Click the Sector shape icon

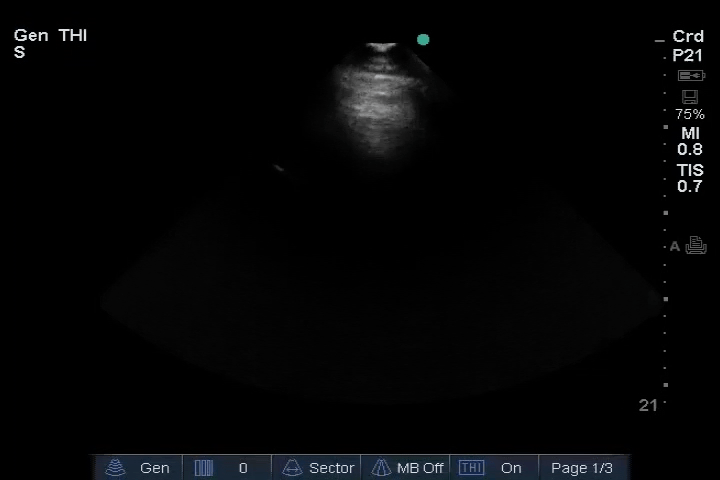(x=293, y=468)
